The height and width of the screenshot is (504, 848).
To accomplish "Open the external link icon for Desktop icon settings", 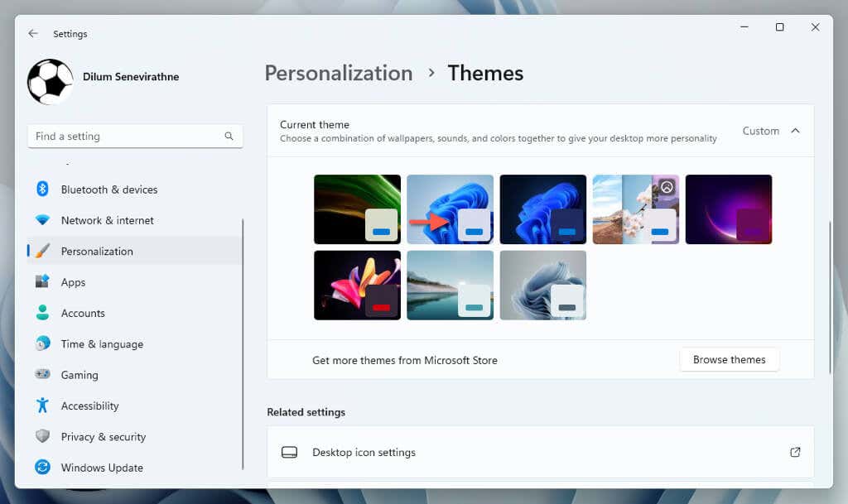I will point(794,452).
